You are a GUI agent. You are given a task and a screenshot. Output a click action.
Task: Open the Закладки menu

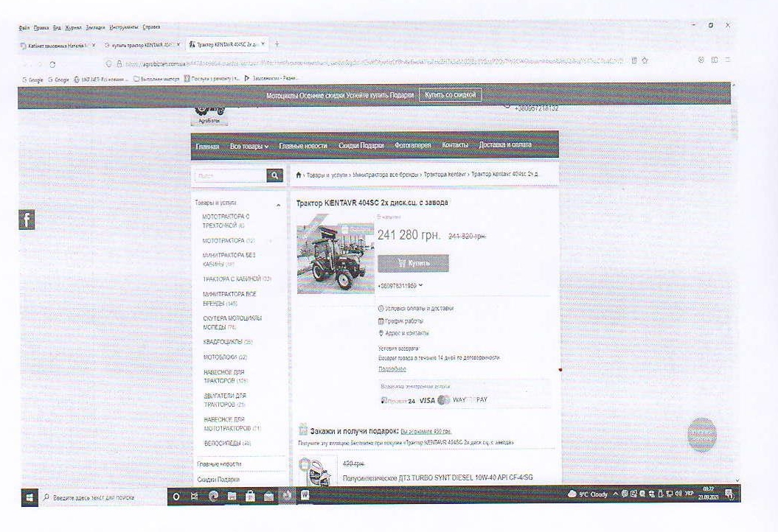95,28
